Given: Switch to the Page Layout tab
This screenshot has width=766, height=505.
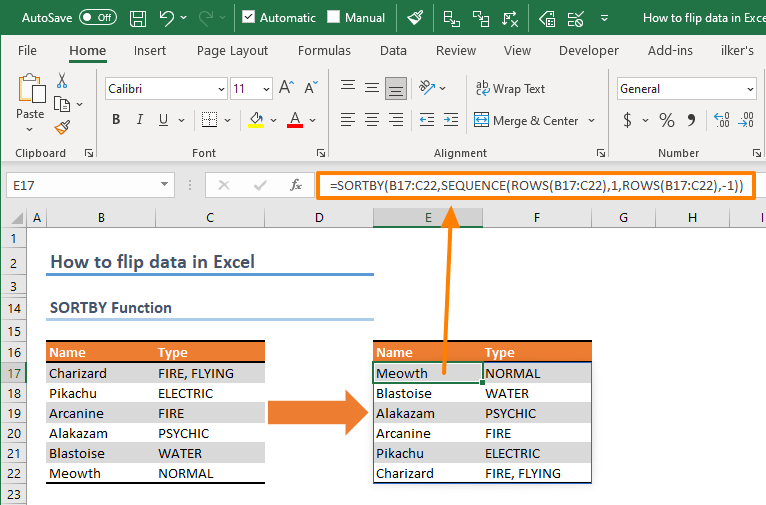Looking at the screenshot, I should pos(232,51).
